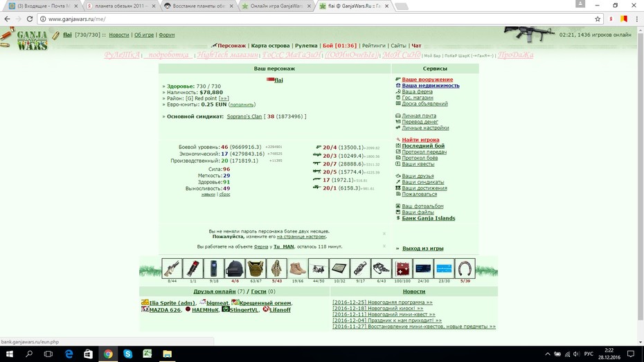Open the Найти игрока link
The width and height of the screenshot is (644, 362).
tap(420, 140)
